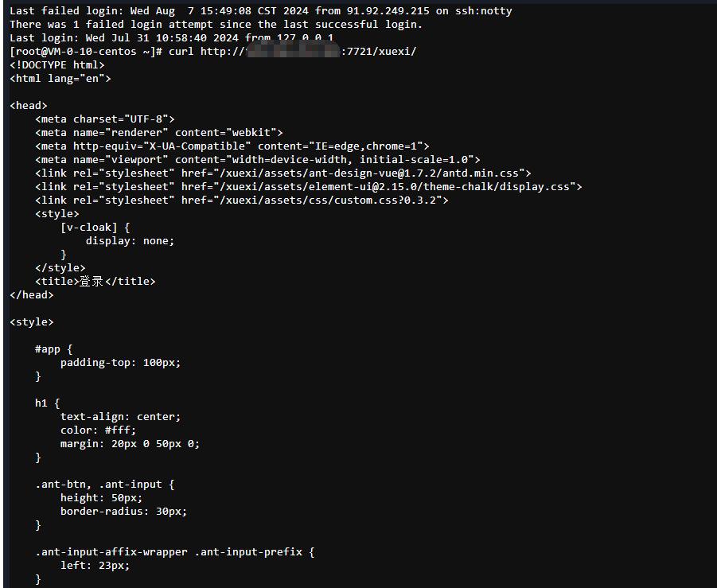Click the title tag with Chinese text
Screen dimensions: 717x588
pyautogui.click(x=95, y=281)
